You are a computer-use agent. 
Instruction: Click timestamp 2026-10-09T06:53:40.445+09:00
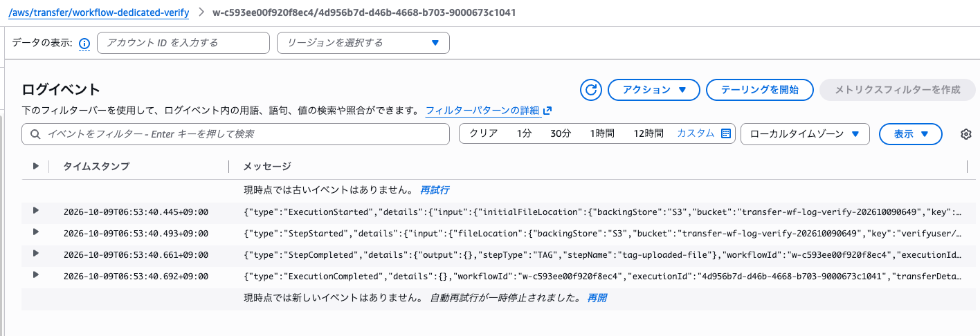(x=136, y=212)
